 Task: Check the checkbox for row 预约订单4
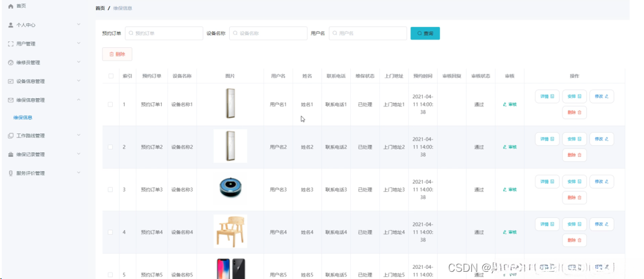click(110, 232)
